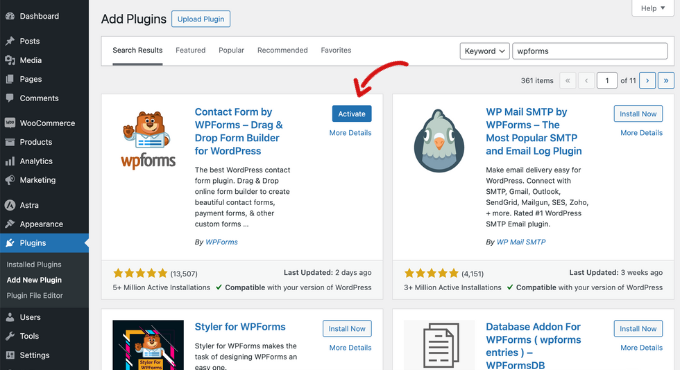680x370 pixels.
Task: Click the Database Addon document icon
Action: pos(439,345)
